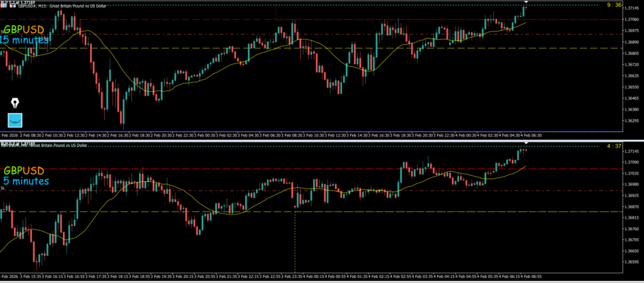The image size is (644, 283).
Task: Click the red dotted vertical line atop the upper chart
Action: coord(276,9)
